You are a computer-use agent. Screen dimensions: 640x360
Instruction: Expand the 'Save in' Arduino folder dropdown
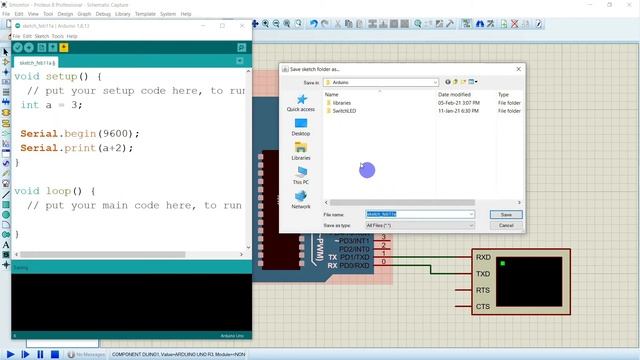[x=435, y=82]
